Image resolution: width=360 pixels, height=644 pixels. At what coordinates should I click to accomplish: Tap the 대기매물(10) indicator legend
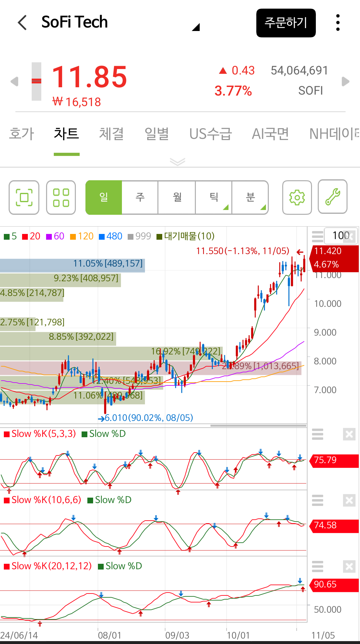186,236
